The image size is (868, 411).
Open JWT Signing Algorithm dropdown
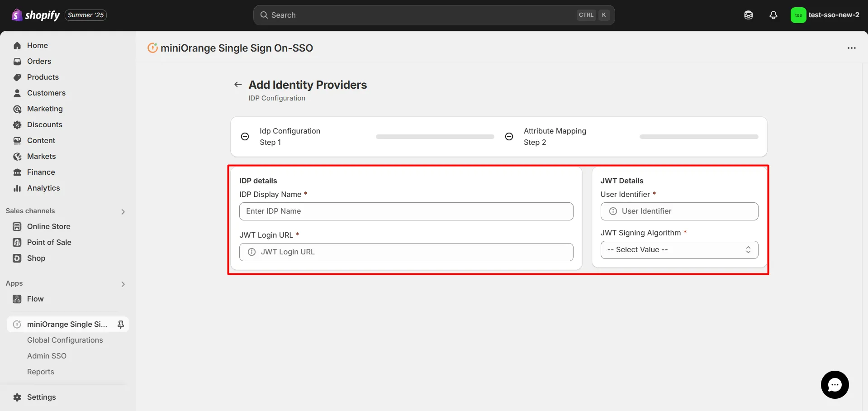tap(679, 250)
